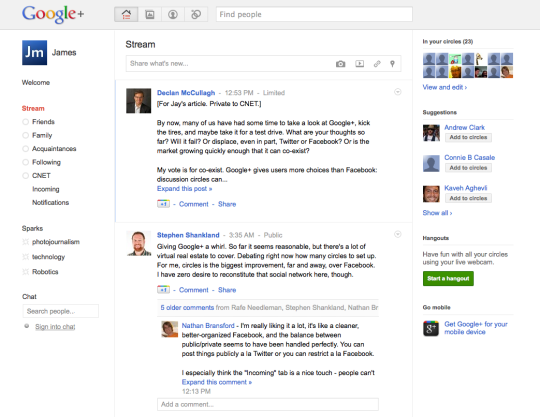Go to Welcome in sidebar
Screen dimensions: 540x417
[x=36, y=83]
